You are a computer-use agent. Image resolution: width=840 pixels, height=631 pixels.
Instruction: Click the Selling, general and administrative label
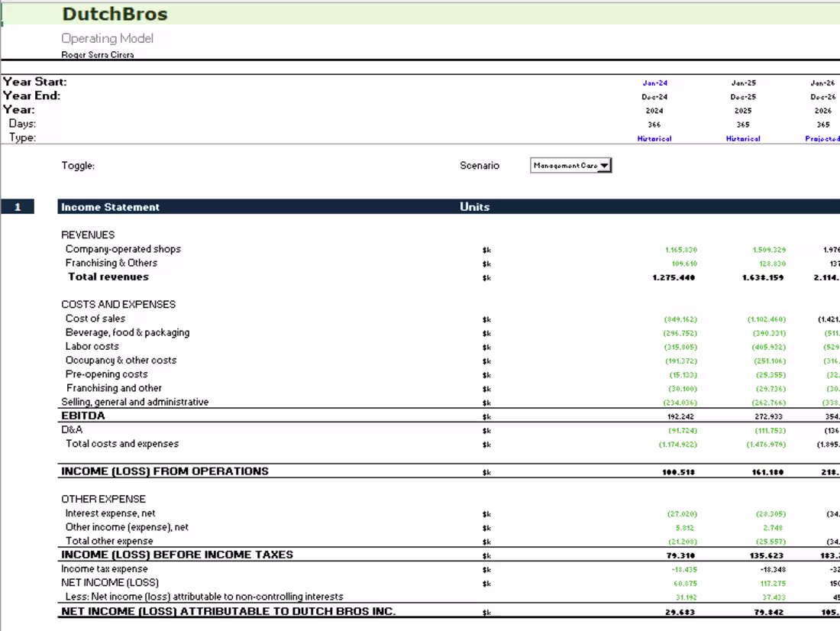coord(135,402)
